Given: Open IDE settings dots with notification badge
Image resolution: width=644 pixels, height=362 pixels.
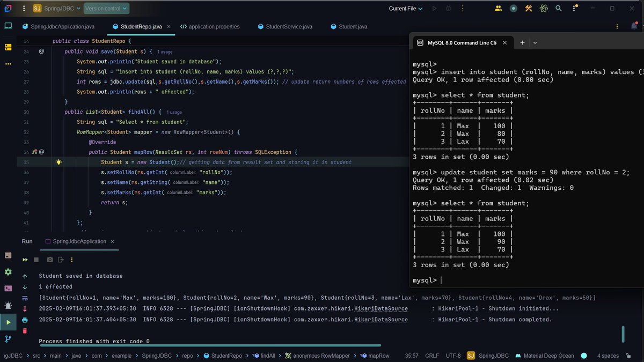Looking at the screenshot, I should tap(574, 9).
